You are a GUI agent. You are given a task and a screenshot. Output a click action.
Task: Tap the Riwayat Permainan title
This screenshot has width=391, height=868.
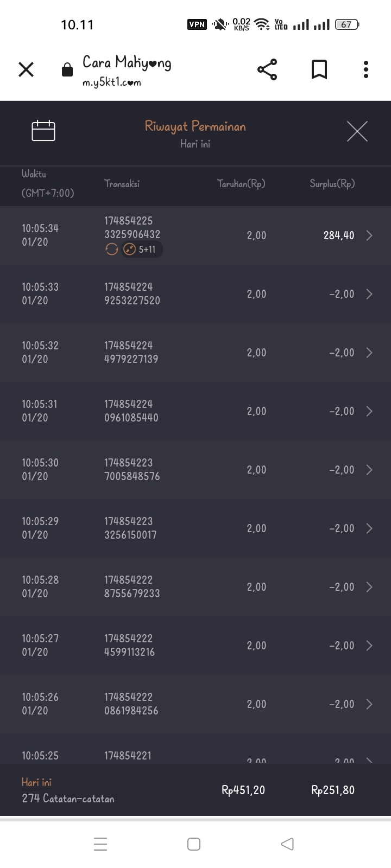(x=195, y=126)
